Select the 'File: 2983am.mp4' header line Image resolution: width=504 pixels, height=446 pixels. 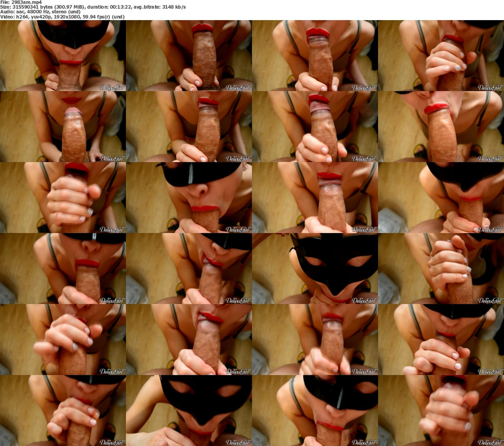(x=21, y=2)
